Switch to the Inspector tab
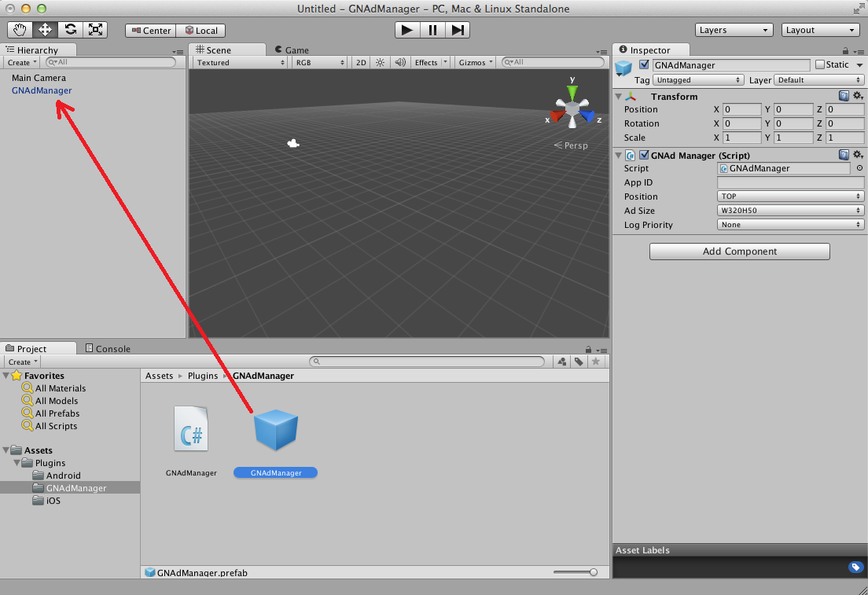The image size is (868, 595). tap(651, 50)
